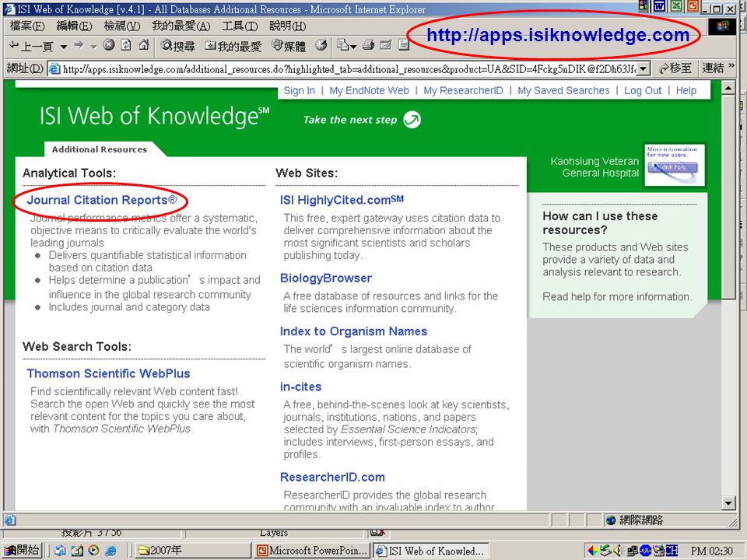
Task: Click the Internet Explorer quick launch icon
Action: pos(110,551)
